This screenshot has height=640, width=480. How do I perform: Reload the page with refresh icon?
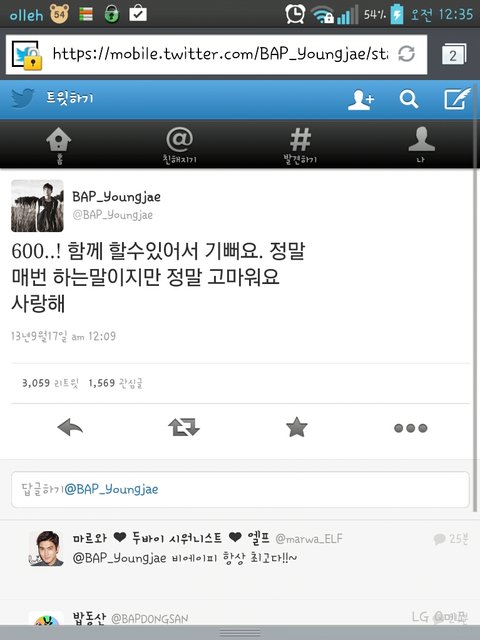click(406, 54)
